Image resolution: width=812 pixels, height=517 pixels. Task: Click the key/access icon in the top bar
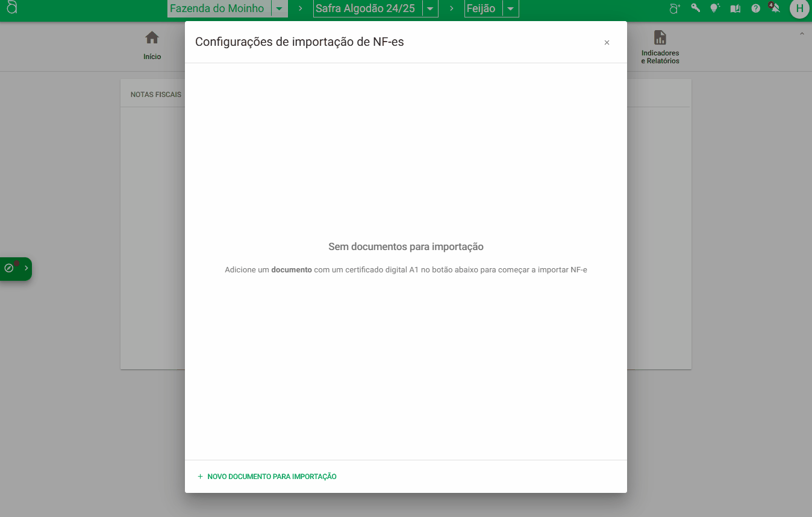[695, 8]
